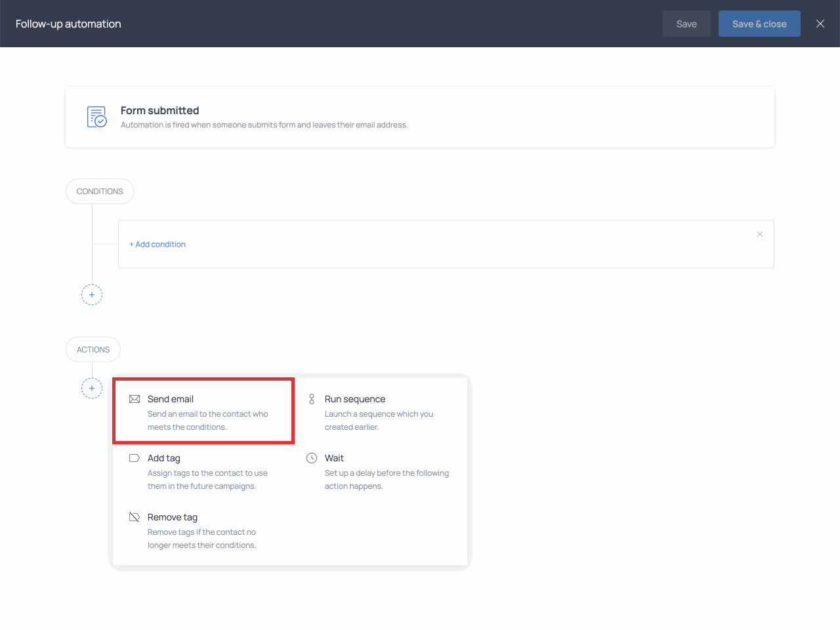840x630 pixels.
Task: Choose Send email from the actions menu
Action: pos(171,398)
